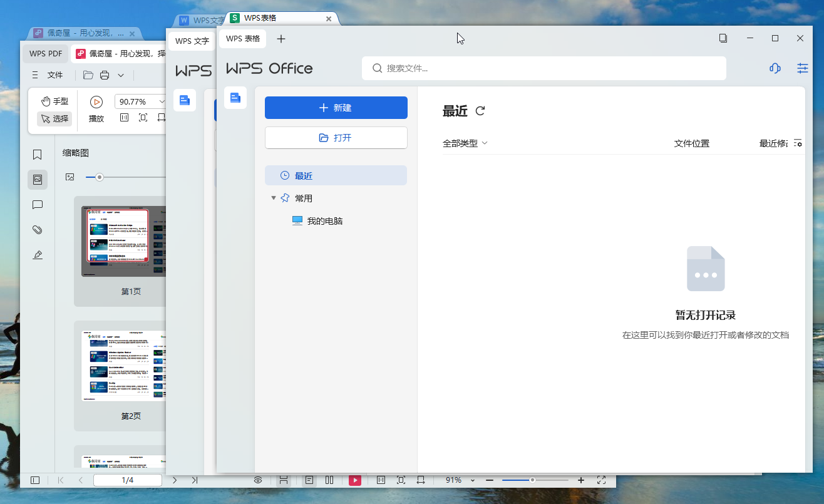Viewport: 824px width, 504px height.
Task: Open the headset customer service icon
Action: pos(775,68)
